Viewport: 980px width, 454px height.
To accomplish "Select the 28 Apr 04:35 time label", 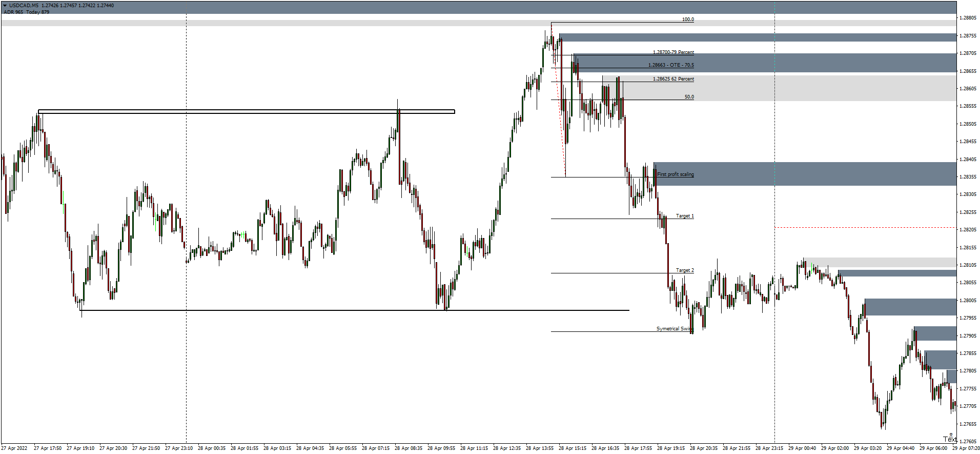I will 310,448.
